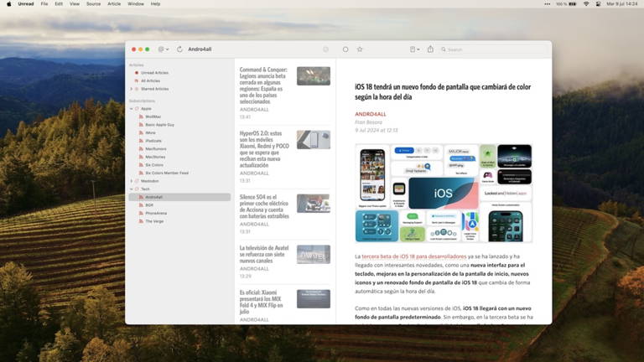644x362 pixels.
Task: Toggle read status with the circle icon
Action: point(345,49)
